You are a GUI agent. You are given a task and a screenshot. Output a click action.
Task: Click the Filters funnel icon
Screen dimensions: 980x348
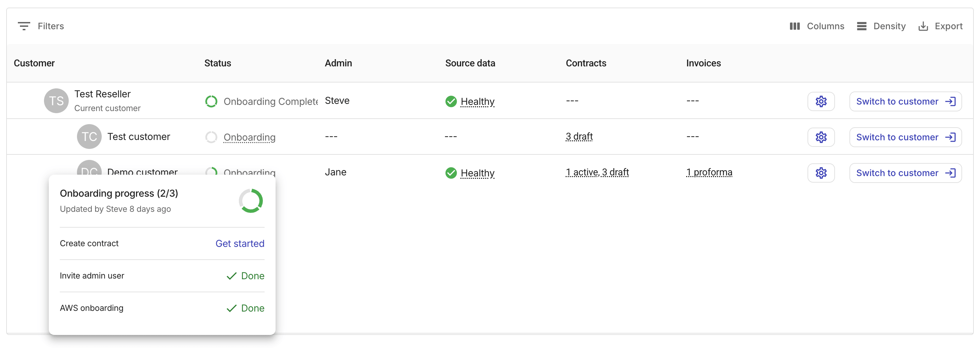pos(24,26)
